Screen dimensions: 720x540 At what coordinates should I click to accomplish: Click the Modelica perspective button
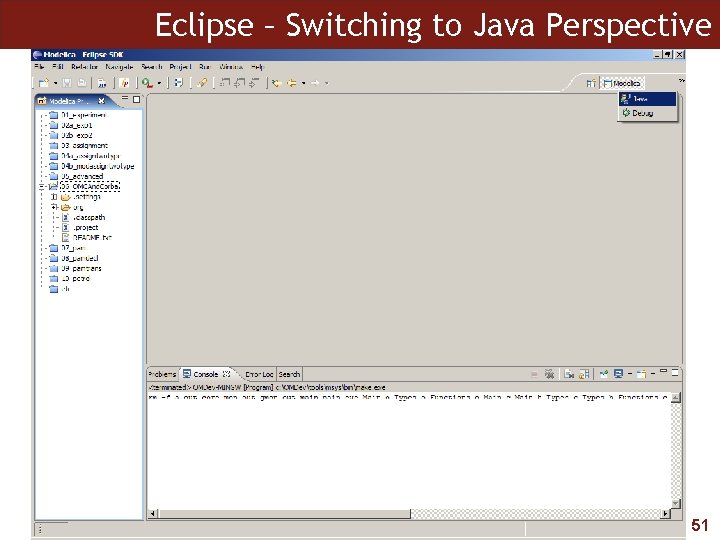pyautogui.click(x=622, y=83)
